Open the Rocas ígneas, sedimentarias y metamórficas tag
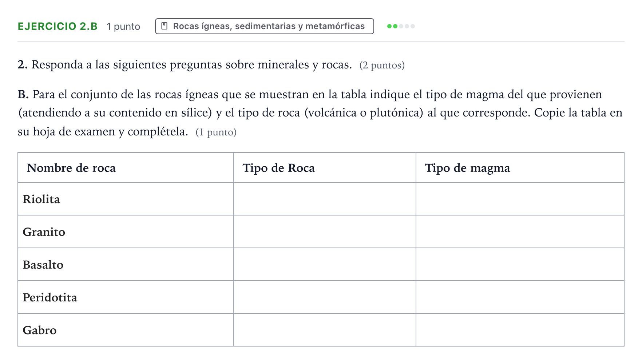The height and width of the screenshot is (364, 642). [265, 26]
